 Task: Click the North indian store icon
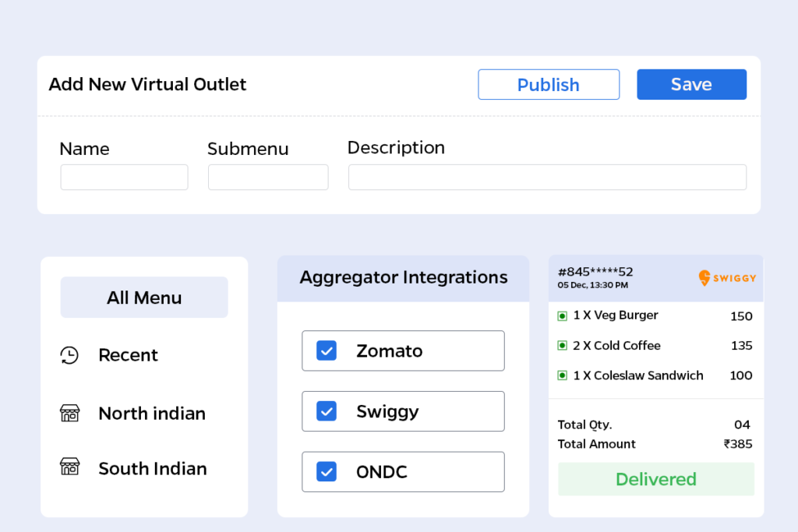pos(69,413)
